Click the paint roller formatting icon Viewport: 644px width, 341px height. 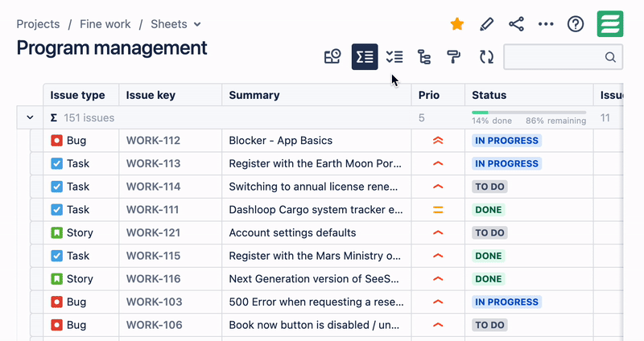453,56
